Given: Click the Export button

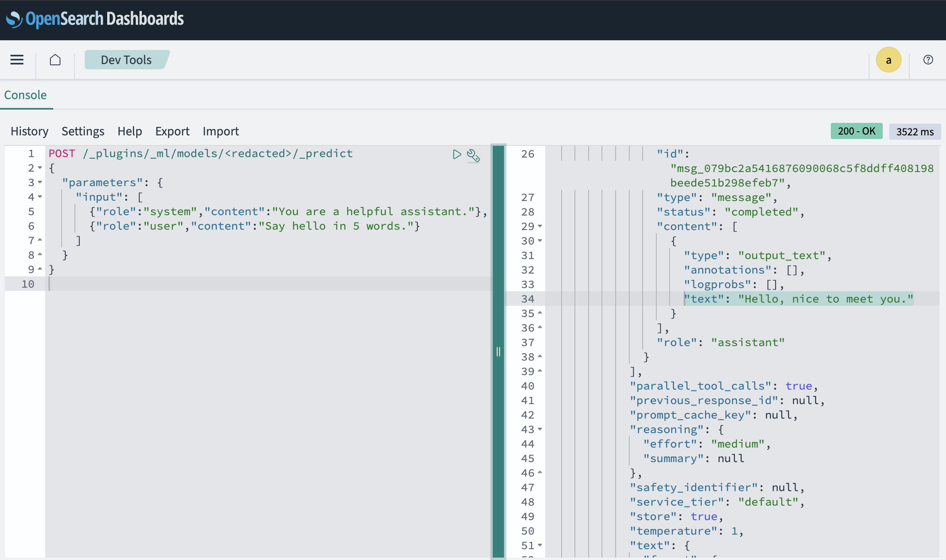Looking at the screenshot, I should [x=172, y=131].
